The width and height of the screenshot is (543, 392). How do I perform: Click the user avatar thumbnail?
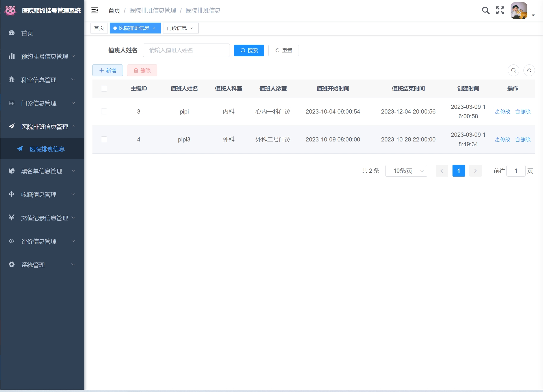(x=519, y=11)
